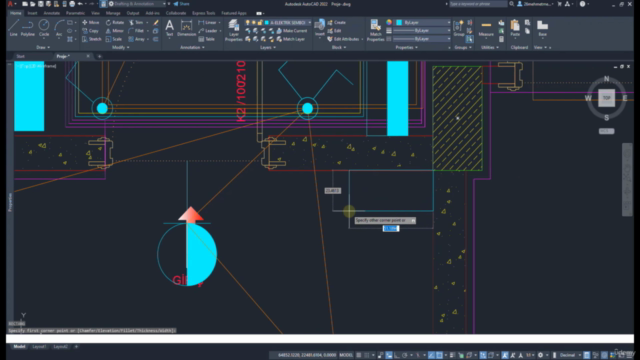
Task: Click the Erase tool icon
Action: pyautogui.click(x=156, y=22)
